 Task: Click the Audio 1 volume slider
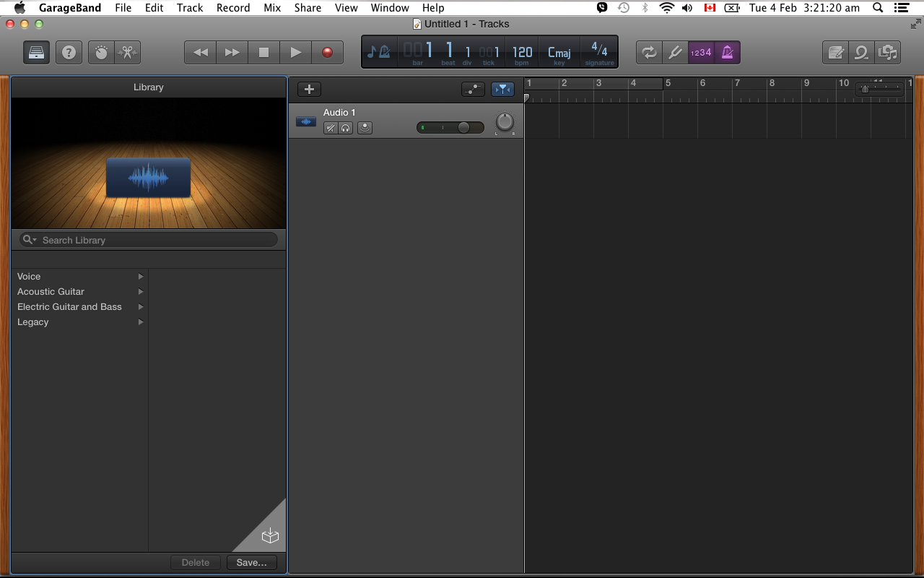click(450, 127)
